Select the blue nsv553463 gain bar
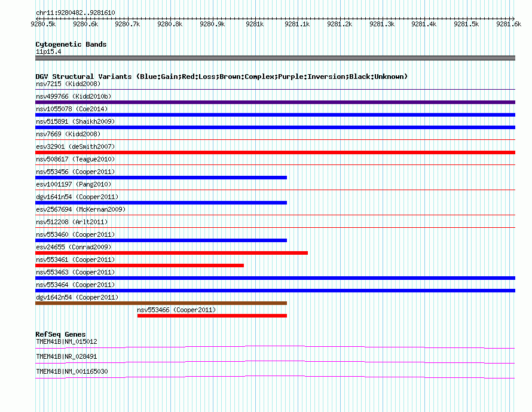Image resolution: width=532 pixels, height=412 pixels. coord(275,278)
